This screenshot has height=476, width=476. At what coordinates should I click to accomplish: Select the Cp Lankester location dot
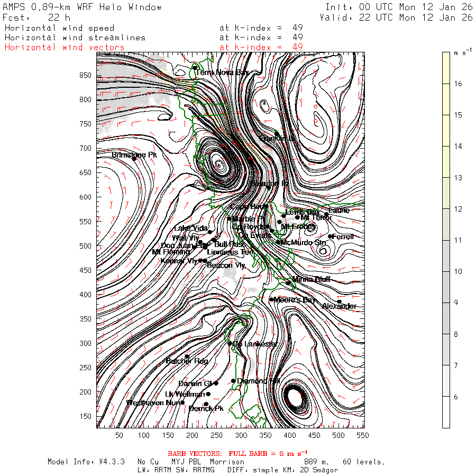pos(230,343)
